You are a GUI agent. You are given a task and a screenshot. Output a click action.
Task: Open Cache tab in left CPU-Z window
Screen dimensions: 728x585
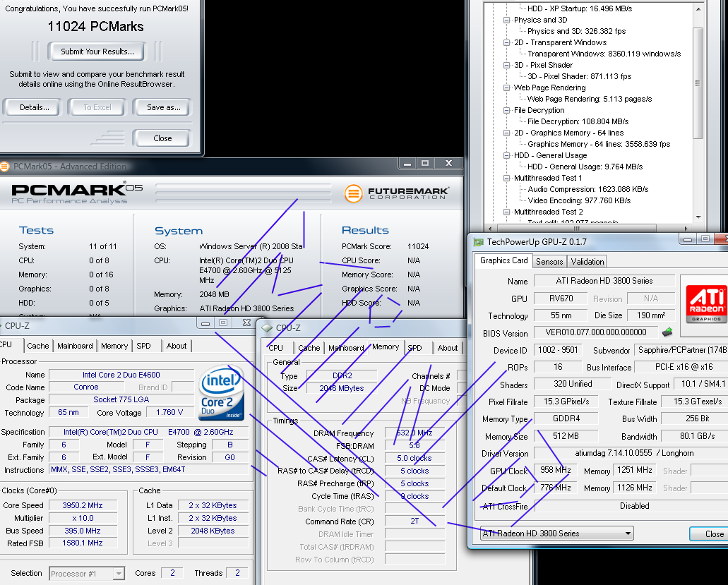[37, 346]
